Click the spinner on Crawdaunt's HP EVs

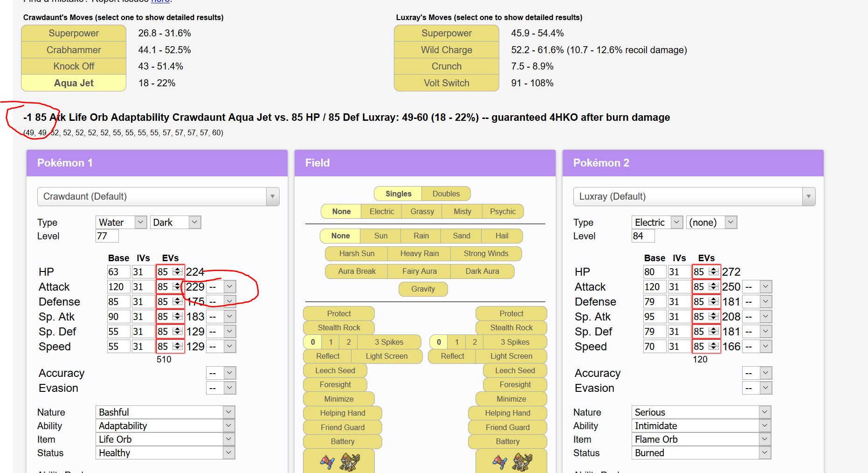pyautogui.click(x=177, y=271)
